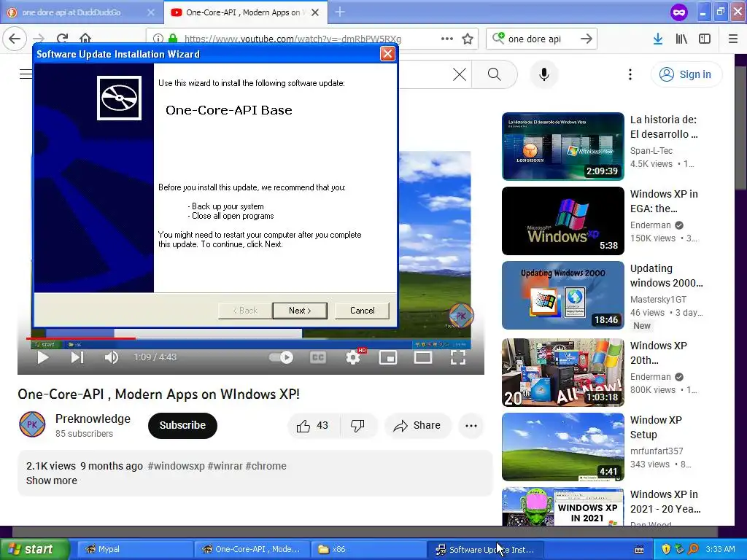Play the video
747x560 pixels.
coord(43,357)
